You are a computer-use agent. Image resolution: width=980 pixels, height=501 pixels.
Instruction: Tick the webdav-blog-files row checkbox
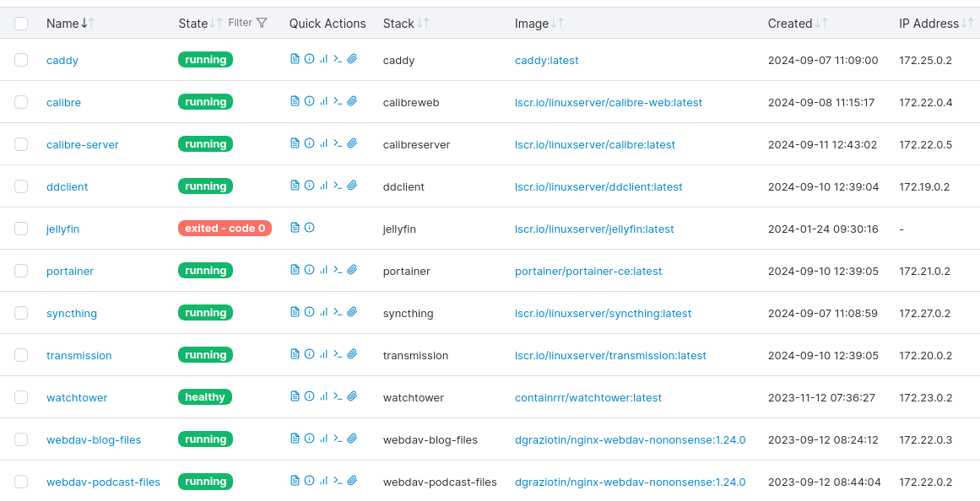[21, 439]
